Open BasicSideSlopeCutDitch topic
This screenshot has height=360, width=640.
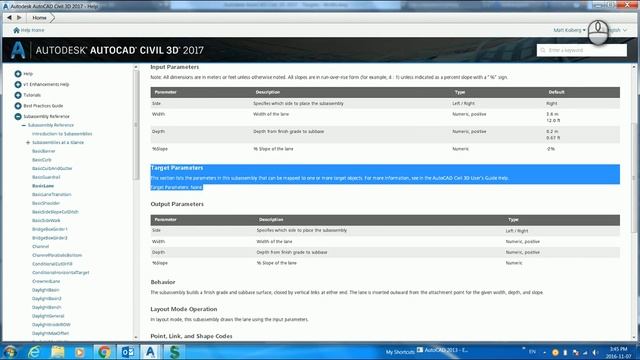[55, 212]
